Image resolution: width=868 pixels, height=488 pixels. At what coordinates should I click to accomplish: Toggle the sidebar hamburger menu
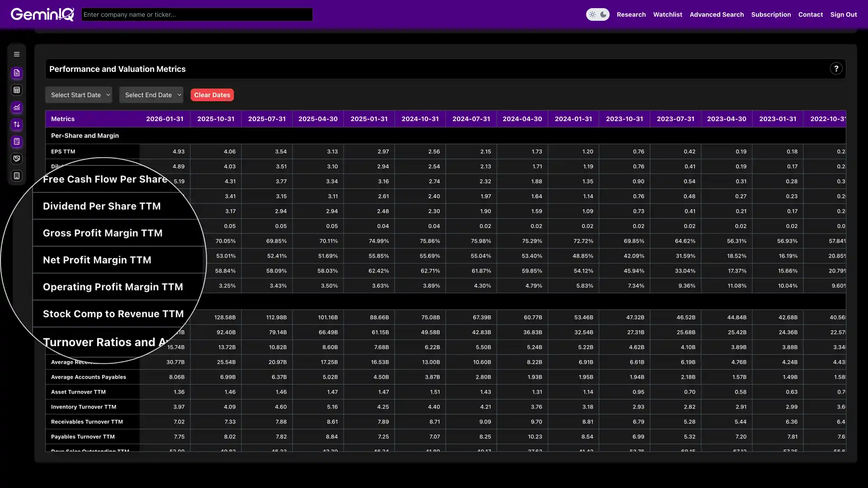click(x=17, y=54)
